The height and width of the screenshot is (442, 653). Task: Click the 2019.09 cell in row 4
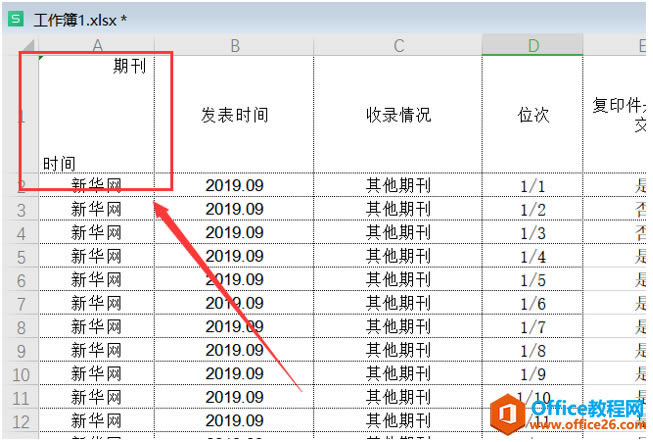tap(234, 232)
